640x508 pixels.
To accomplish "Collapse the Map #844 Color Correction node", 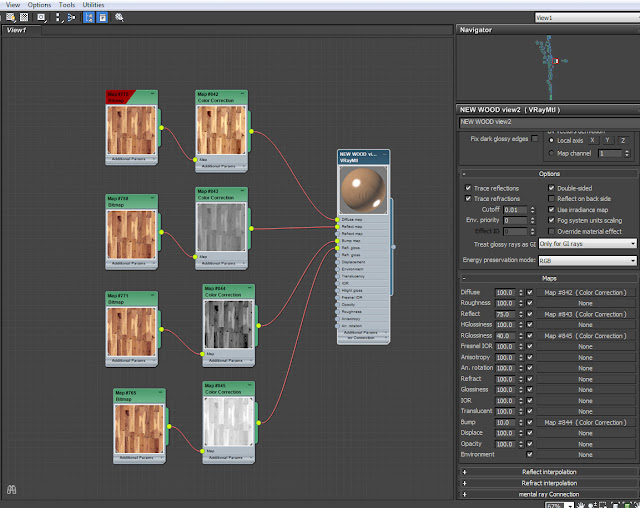I will pos(250,288).
